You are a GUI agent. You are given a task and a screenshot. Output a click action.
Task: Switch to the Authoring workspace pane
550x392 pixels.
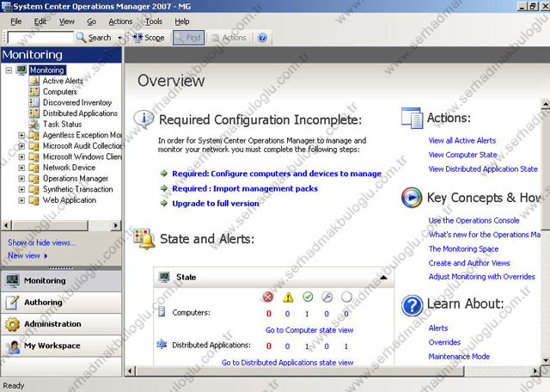point(61,303)
